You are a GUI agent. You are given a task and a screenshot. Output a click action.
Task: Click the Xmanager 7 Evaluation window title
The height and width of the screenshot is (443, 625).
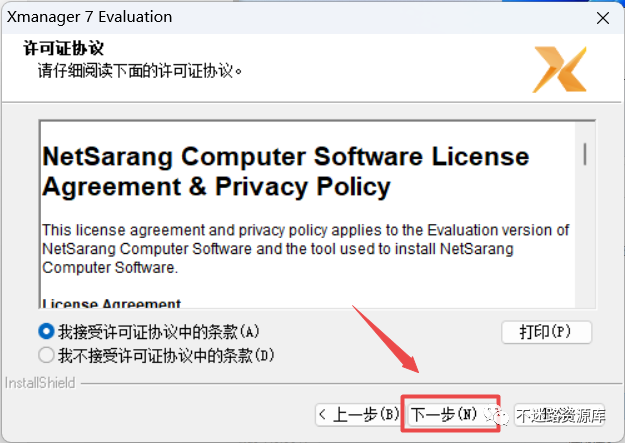coord(90,17)
